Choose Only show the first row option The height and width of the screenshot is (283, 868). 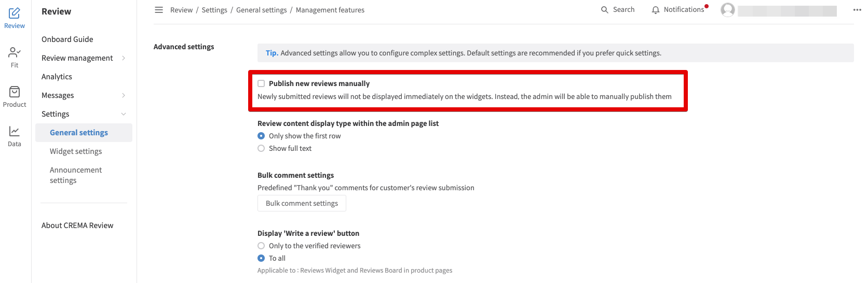[x=261, y=136]
